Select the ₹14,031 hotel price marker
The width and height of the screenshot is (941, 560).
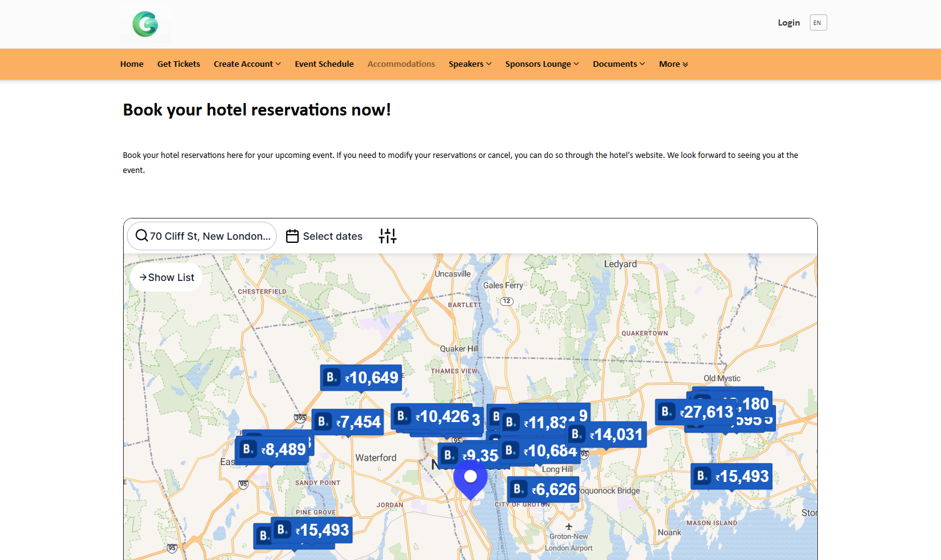(x=607, y=435)
